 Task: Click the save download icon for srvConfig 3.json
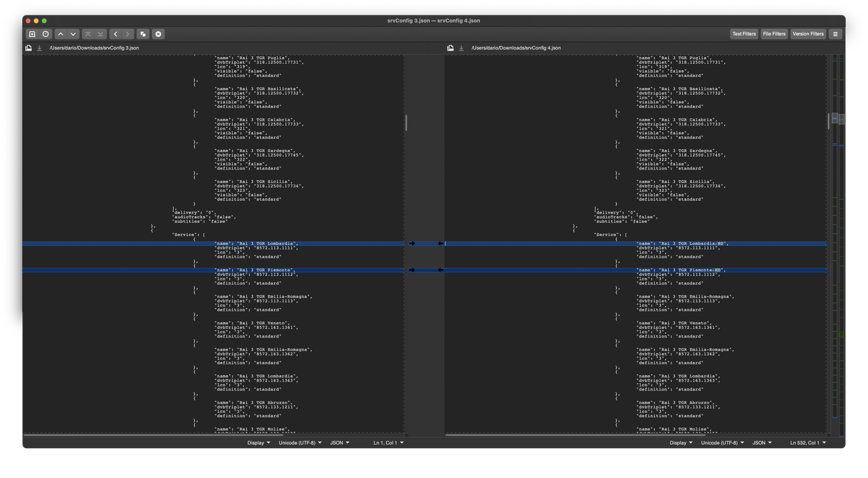click(x=39, y=48)
